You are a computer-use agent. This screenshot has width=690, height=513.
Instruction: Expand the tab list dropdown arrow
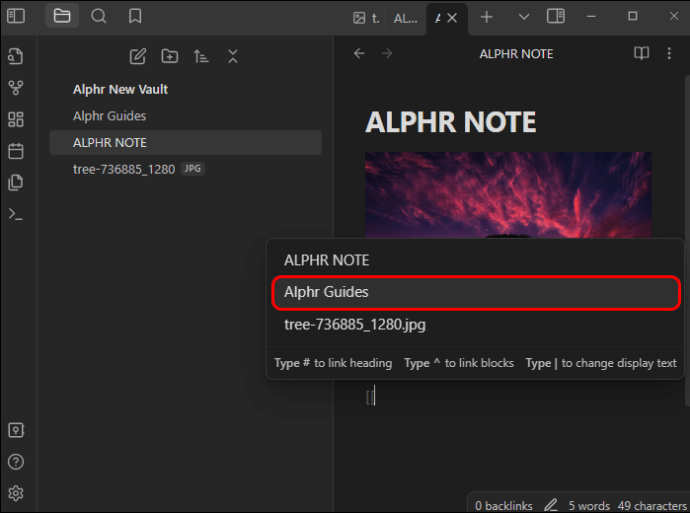(x=524, y=17)
